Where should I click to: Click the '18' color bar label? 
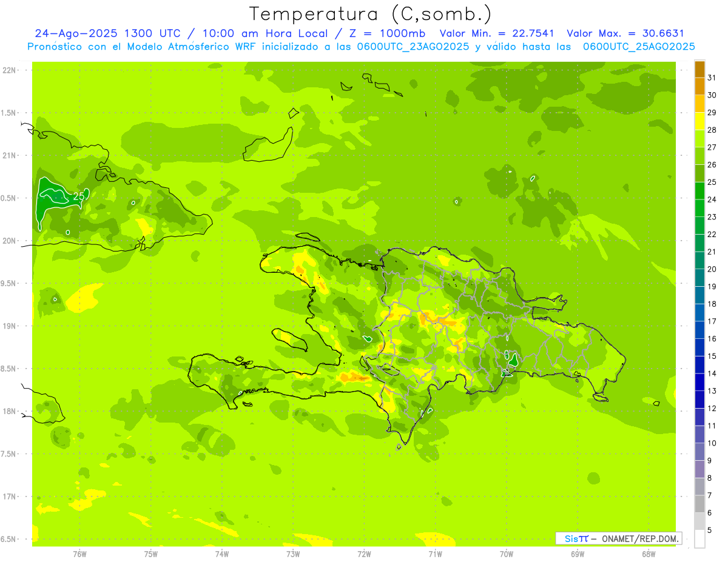712,304
